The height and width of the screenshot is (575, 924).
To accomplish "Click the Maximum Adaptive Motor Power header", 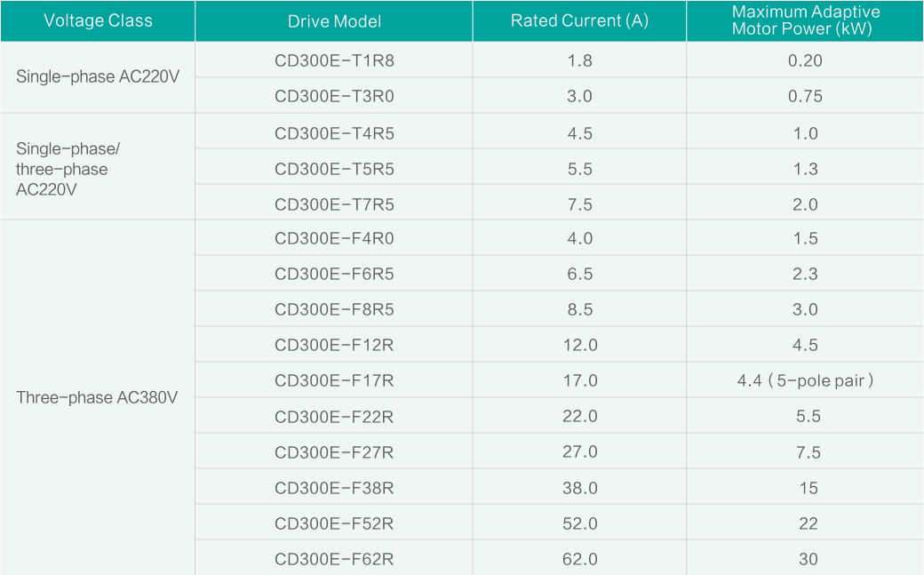I will pos(805,20).
